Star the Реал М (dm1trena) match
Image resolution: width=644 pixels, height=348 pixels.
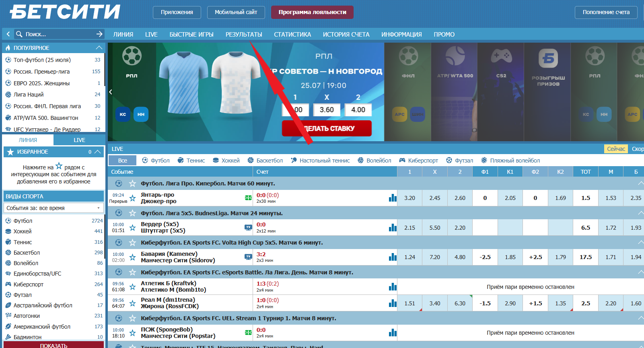click(x=132, y=303)
